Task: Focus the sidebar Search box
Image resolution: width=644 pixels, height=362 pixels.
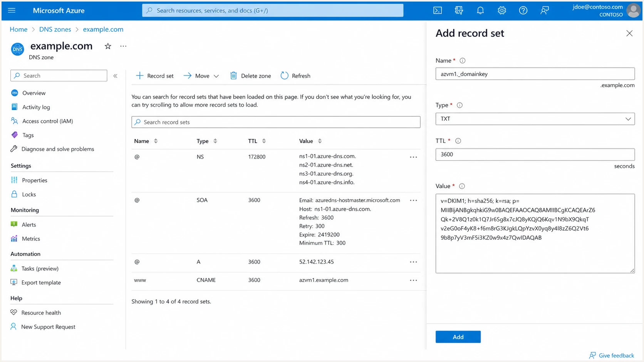Action: pyautogui.click(x=59, y=76)
